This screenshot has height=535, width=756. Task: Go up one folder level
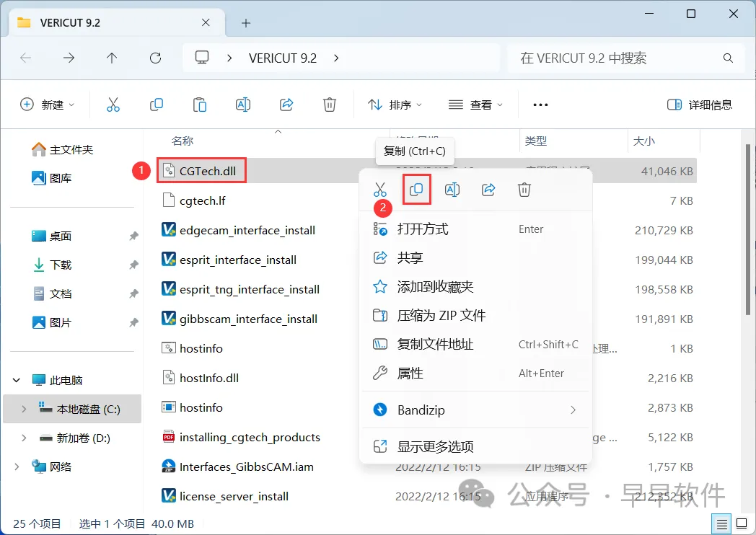point(112,58)
